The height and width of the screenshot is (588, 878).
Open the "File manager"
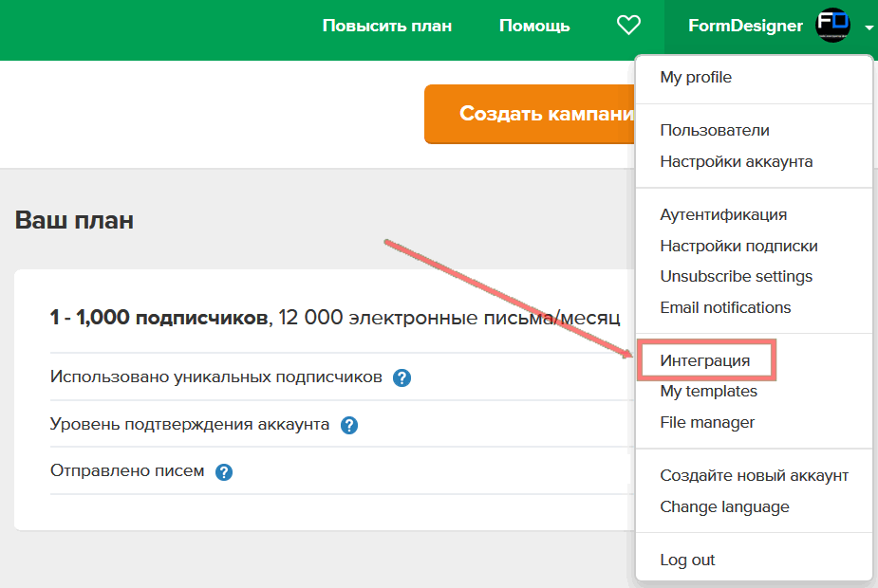(707, 422)
